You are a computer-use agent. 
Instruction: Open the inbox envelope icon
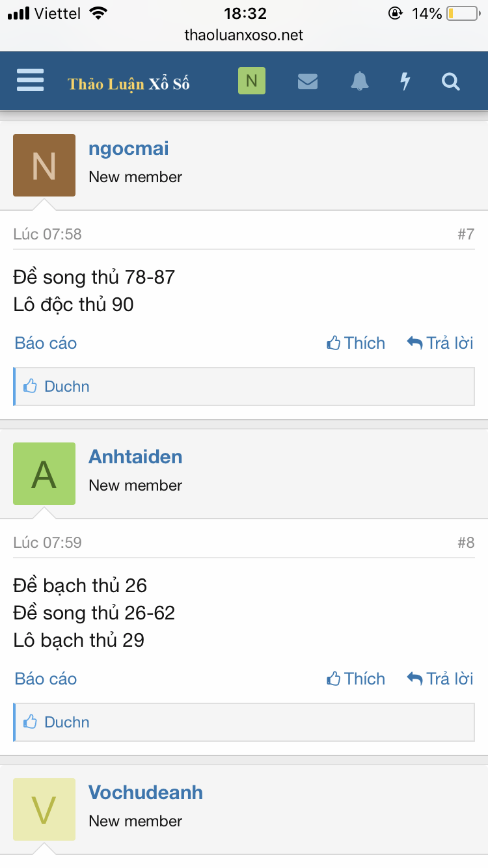tap(307, 81)
